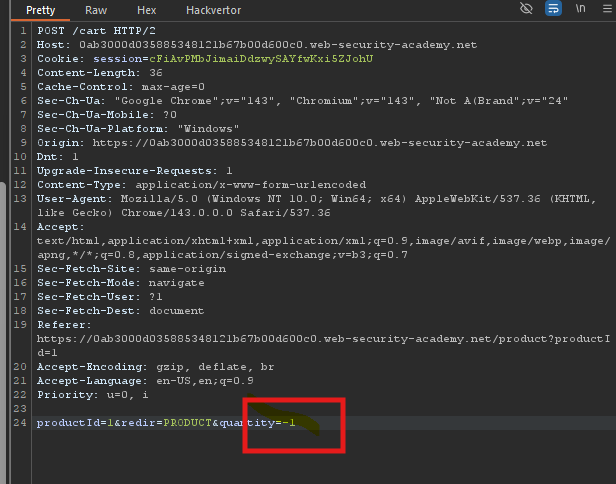Click the Cache-Control: max-age=0 header
The width and height of the screenshot is (616, 484).
(121, 87)
